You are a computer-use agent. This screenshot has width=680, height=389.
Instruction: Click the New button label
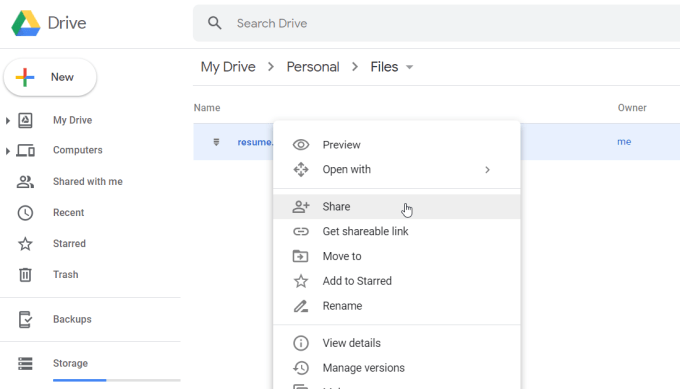click(62, 77)
